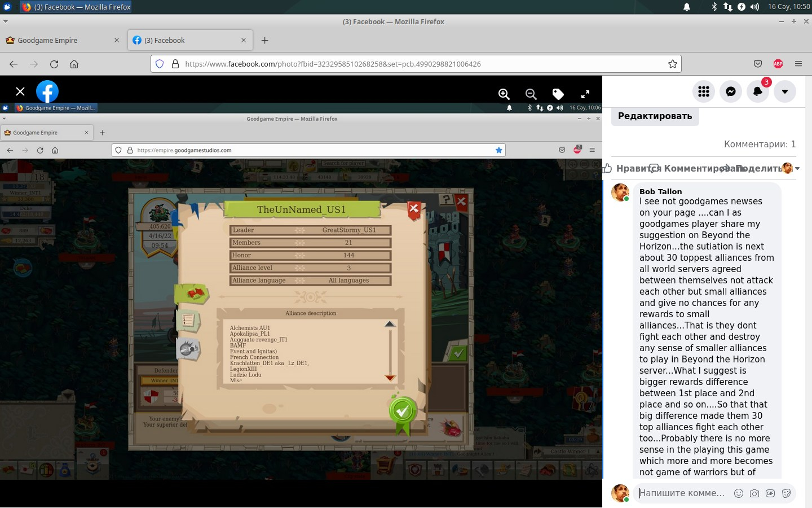The width and height of the screenshot is (812, 508).
Task: Go to the Firefox home page
Action: (x=74, y=64)
